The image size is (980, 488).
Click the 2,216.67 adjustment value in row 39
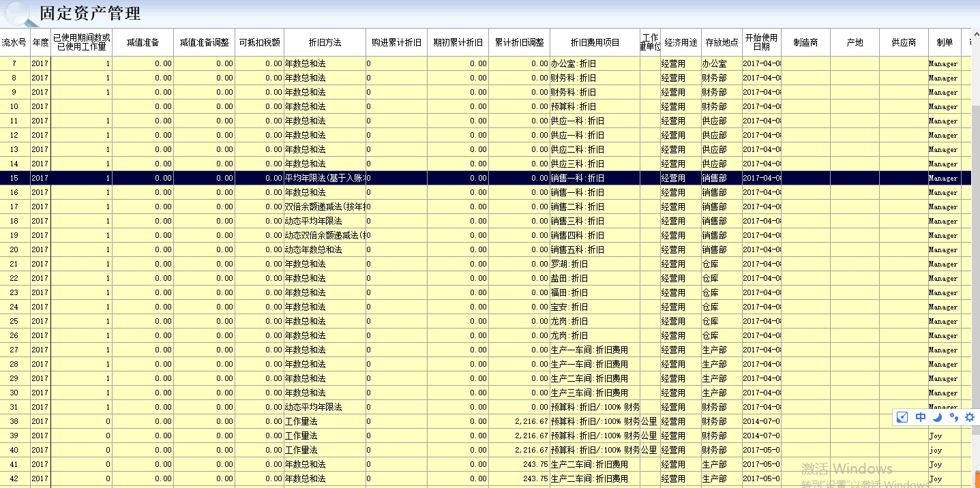point(519,436)
